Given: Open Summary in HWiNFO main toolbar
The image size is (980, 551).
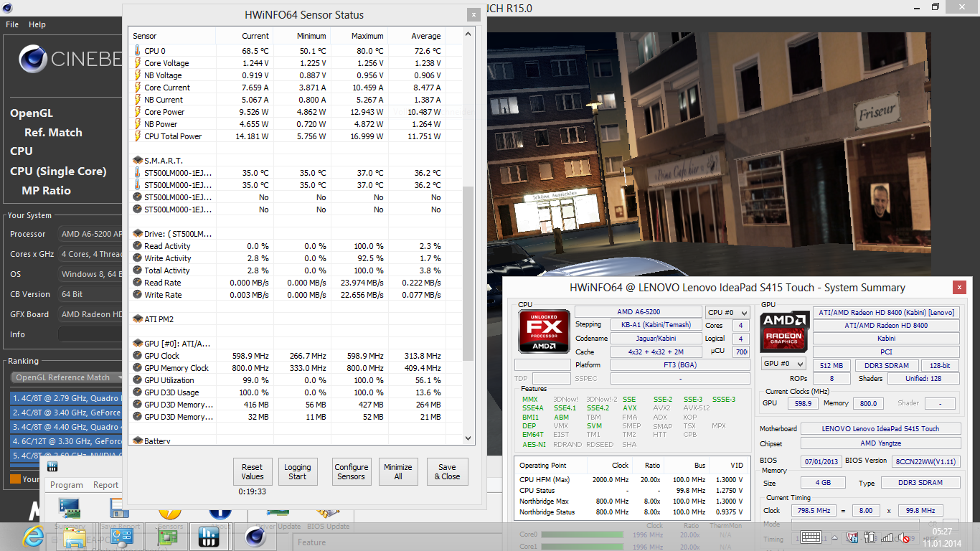Looking at the screenshot, I should click(70, 511).
